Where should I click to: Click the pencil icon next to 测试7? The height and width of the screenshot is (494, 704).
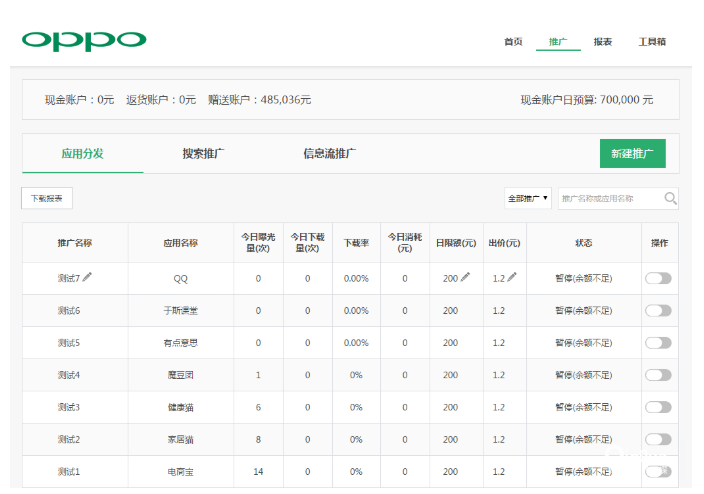point(88,277)
